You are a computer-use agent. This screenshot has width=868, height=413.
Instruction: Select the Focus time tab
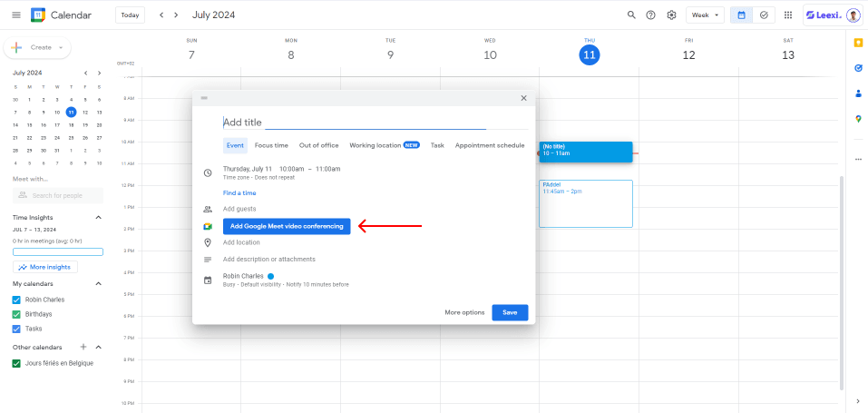coord(271,145)
